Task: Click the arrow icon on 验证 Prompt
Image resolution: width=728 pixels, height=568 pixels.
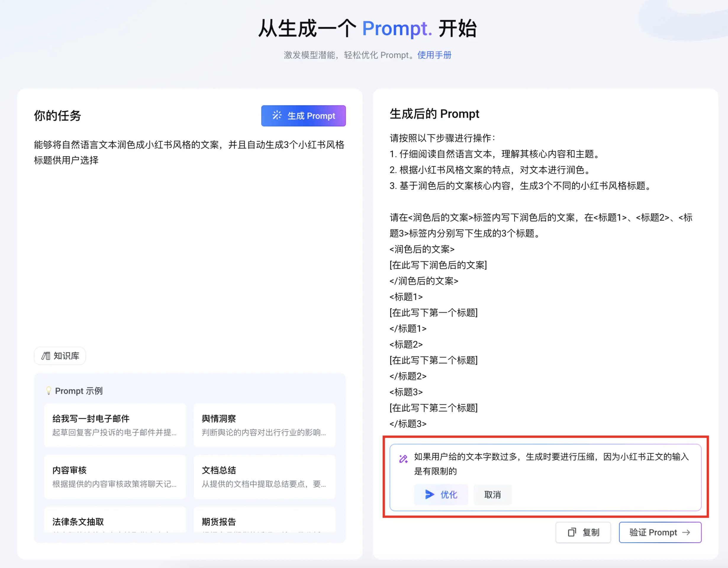Action: point(686,532)
